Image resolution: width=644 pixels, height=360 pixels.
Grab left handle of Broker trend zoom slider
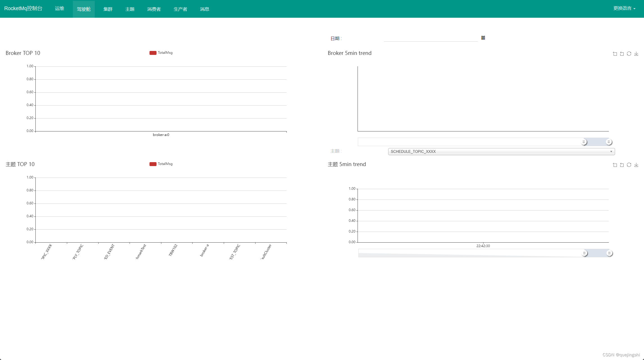click(x=584, y=142)
